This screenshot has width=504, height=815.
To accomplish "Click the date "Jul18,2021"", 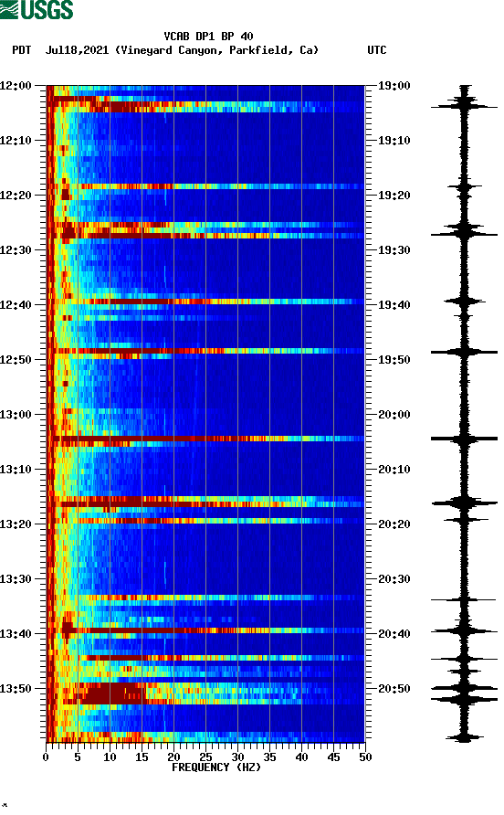I will click(77, 50).
